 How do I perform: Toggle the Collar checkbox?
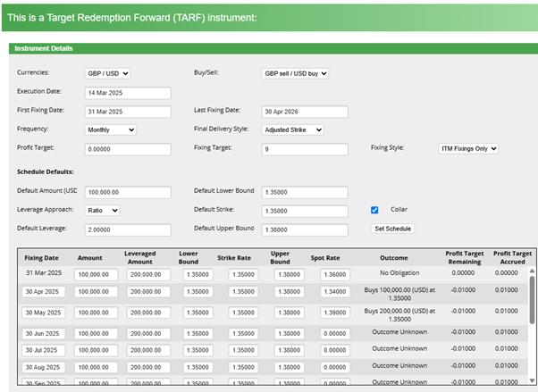pos(375,210)
